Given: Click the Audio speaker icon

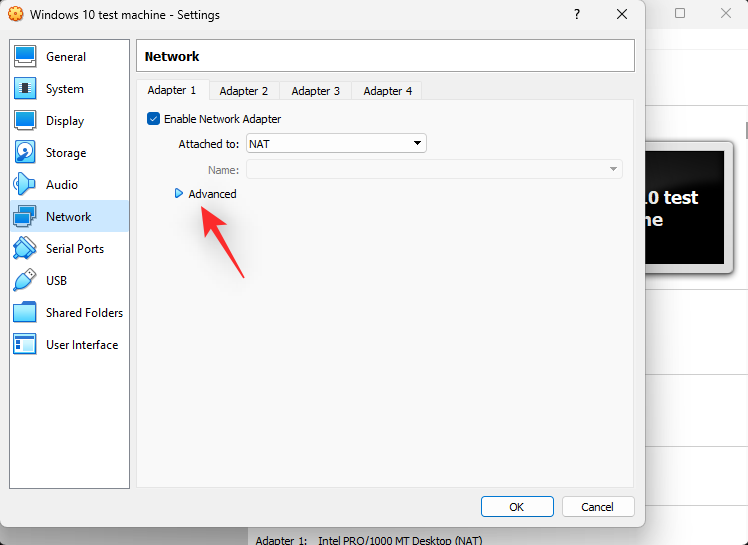Looking at the screenshot, I should coord(25,184).
